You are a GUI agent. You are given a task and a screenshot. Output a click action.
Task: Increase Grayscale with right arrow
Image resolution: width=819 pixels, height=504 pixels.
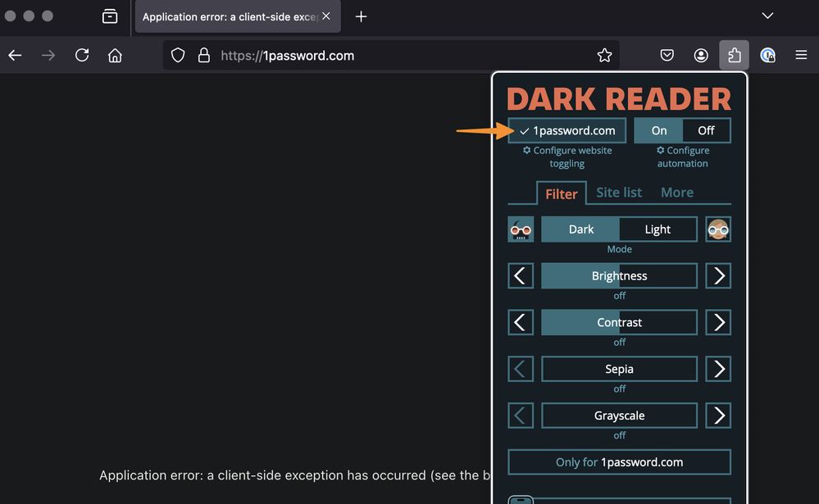pyautogui.click(x=718, y=415)
